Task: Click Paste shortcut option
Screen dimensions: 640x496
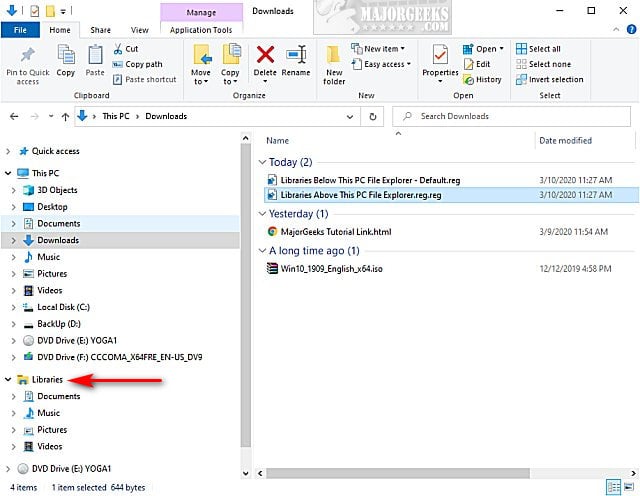Action: [x=145, y=79]
